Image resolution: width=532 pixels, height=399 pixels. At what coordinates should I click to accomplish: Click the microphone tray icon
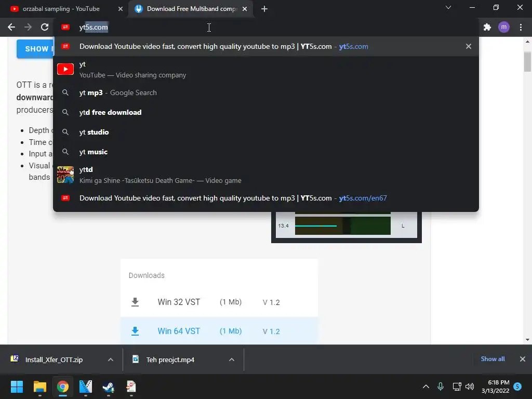[441, 387]
